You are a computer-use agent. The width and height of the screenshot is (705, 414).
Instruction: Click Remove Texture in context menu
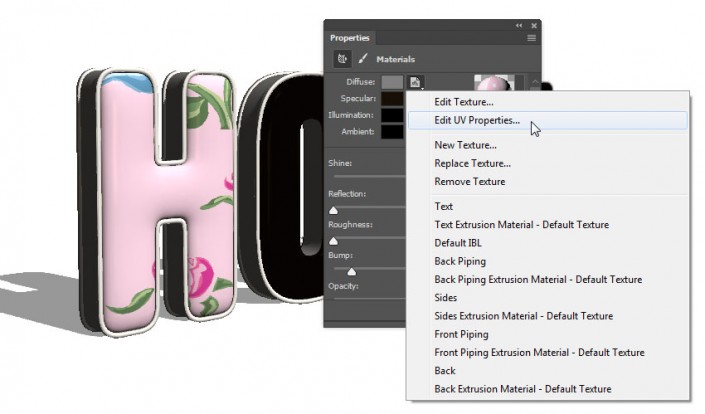pos(469,182)
